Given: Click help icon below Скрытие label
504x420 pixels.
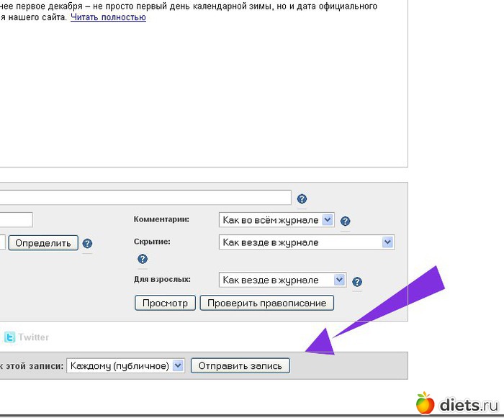Looking at the screenshot, I should pyautogui.click(x=142, y=259).
